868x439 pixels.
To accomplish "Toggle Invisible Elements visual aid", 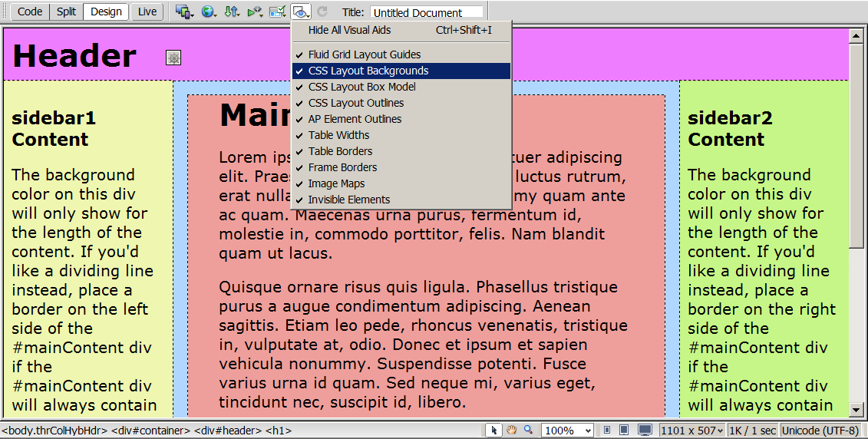I will pyautogui.click(x=401, y=200).
